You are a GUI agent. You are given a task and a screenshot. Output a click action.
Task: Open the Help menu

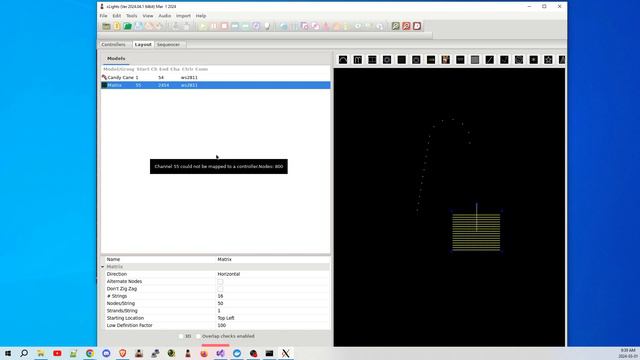click(201, 16)
